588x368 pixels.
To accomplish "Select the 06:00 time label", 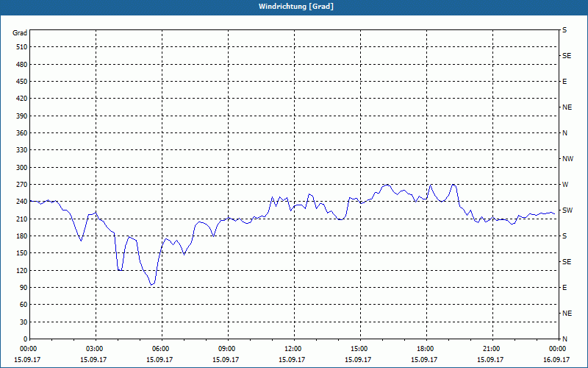I will tap(162, 348).
